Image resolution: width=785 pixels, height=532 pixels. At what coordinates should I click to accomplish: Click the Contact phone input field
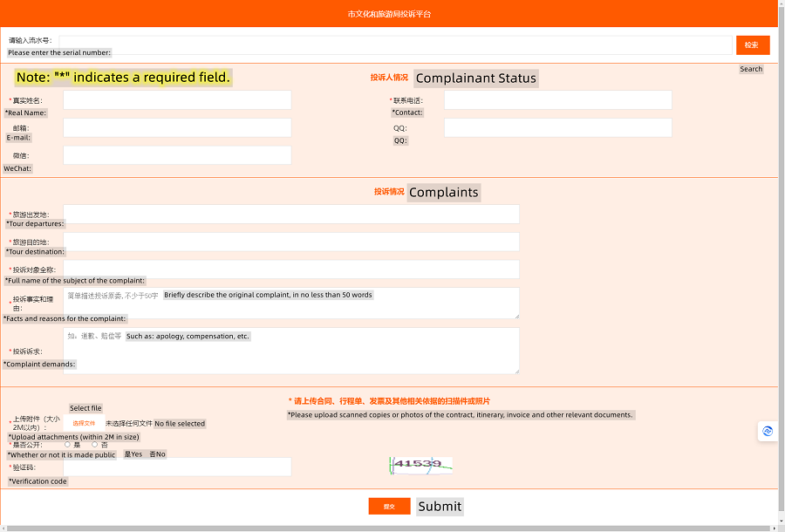point(557,100)
